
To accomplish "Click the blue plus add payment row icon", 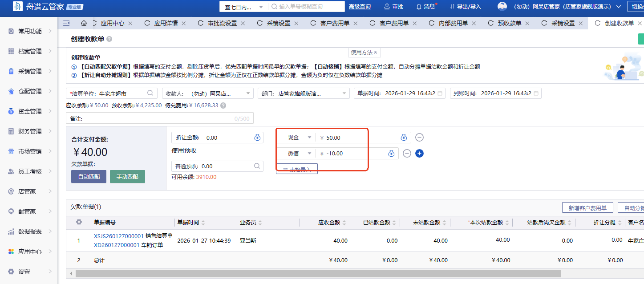I will click(x=419, y=154).
